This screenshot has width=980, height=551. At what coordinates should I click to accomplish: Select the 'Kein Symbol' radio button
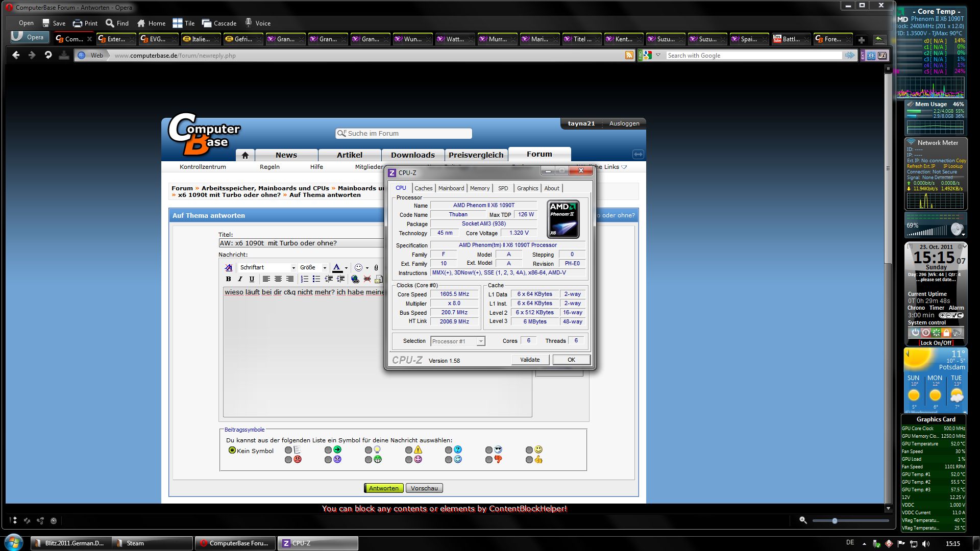pyautogui.click(x=232, y=450)
